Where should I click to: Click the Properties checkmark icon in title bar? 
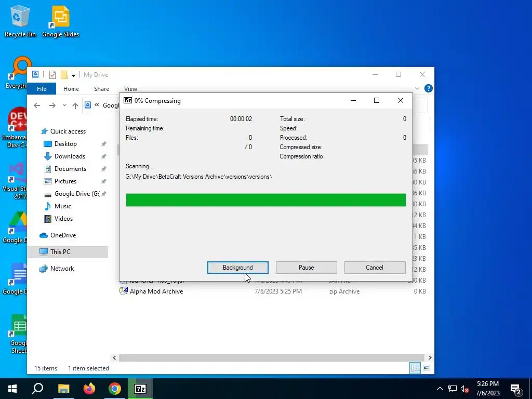pos(52,75)
